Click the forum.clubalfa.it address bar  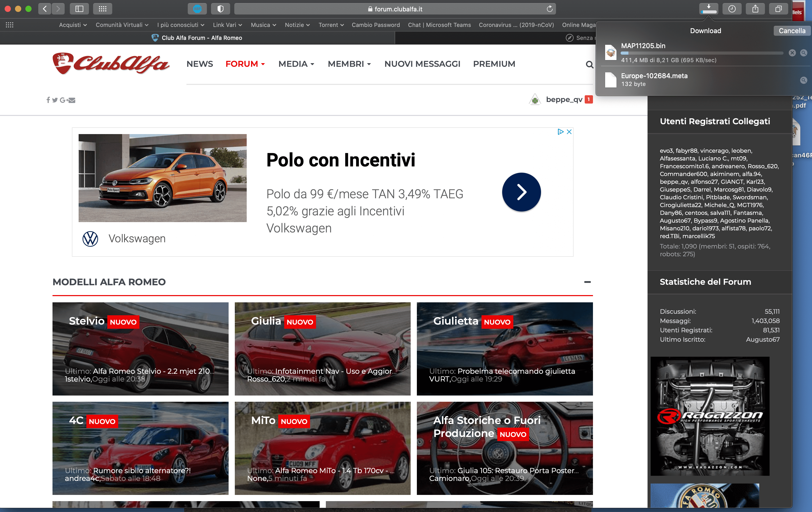point(395,9)
